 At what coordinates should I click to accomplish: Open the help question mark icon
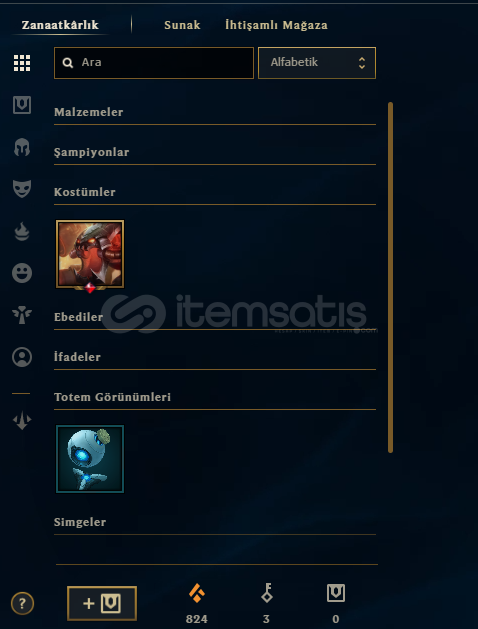pos(22,603)
